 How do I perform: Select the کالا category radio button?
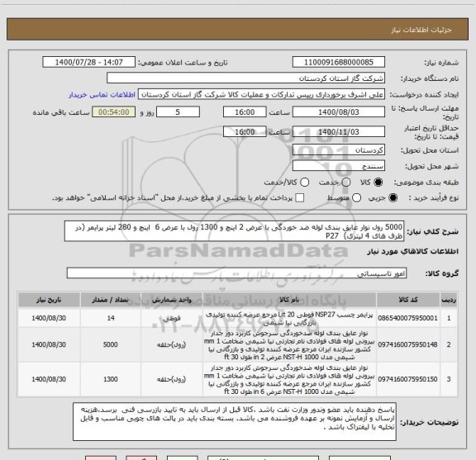pyautogui.click(x=378, y=182)
